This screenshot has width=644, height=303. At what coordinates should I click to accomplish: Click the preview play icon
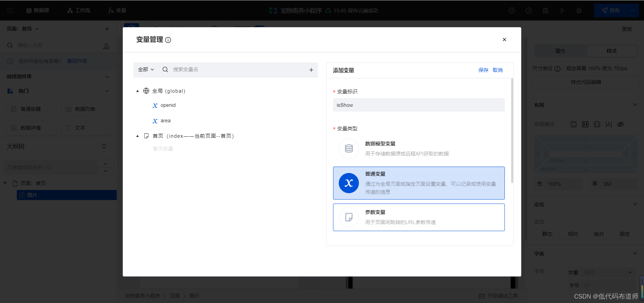(562, 10)
